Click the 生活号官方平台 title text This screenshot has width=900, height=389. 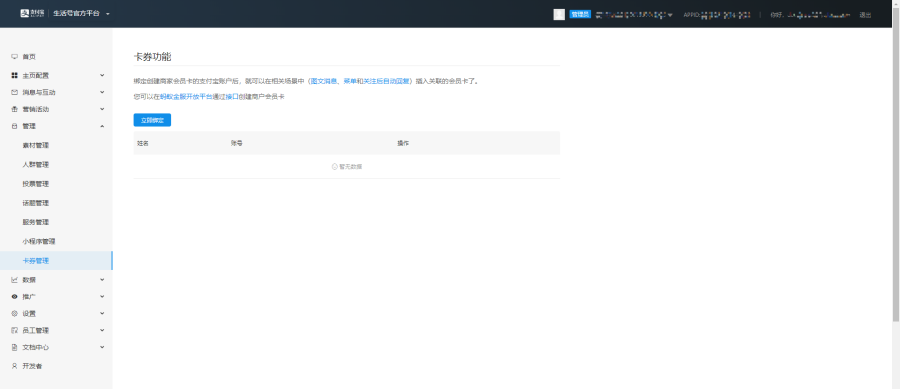(76, 13)
